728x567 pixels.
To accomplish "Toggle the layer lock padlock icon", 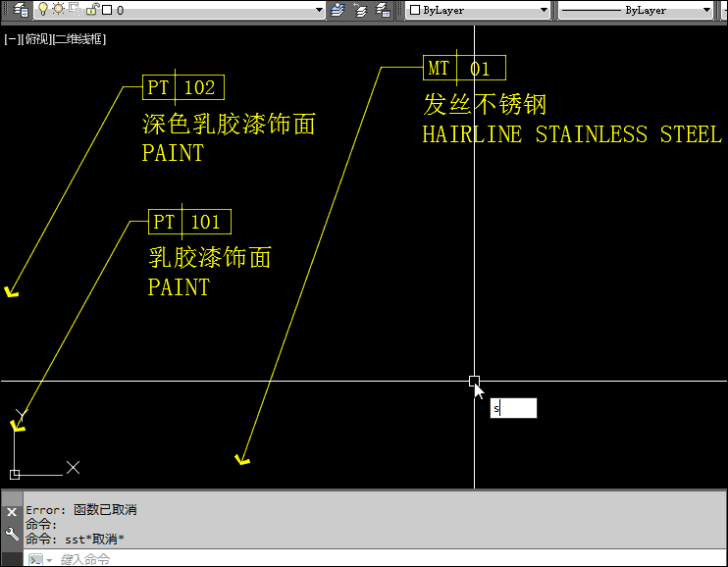I will click(x=91, y=10).
